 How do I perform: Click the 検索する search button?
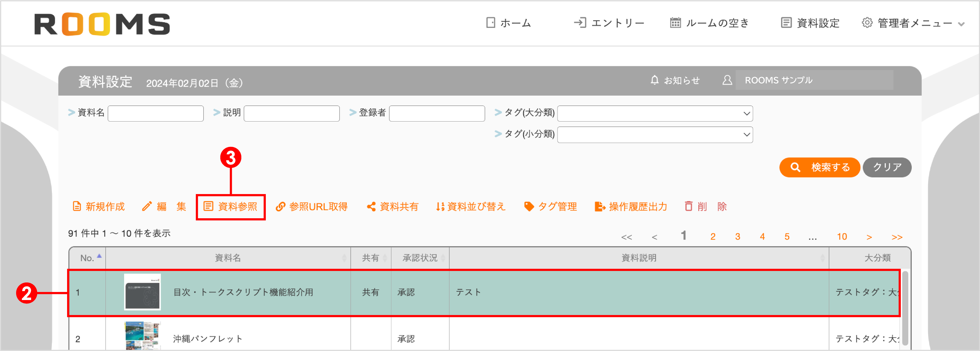tap(820, 167)
